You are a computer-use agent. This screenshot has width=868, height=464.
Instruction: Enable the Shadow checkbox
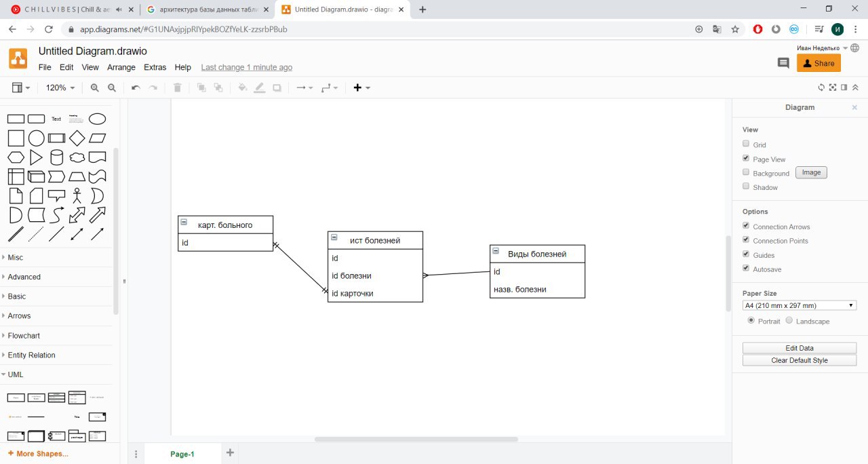click(x=746, y=186)
